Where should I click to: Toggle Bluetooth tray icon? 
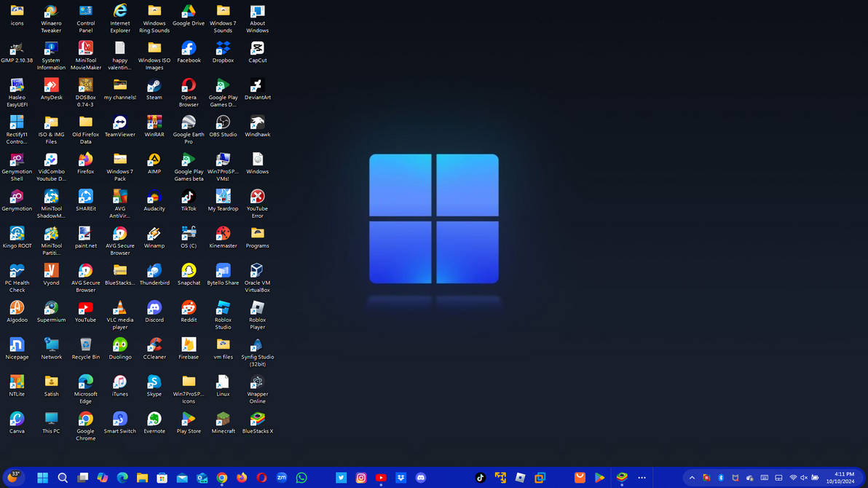pos(721,478)
